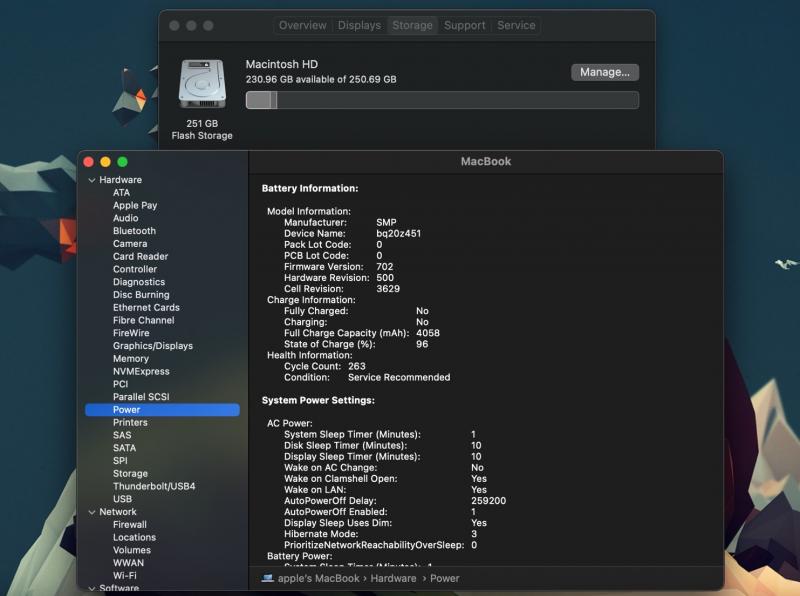Screen dimensions: 800x596
Task: Select PCI in sidebar
Action: 120,384
